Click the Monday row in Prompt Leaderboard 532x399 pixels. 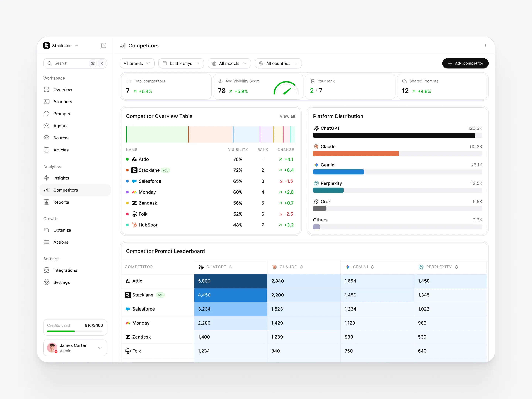coord(304,323)
